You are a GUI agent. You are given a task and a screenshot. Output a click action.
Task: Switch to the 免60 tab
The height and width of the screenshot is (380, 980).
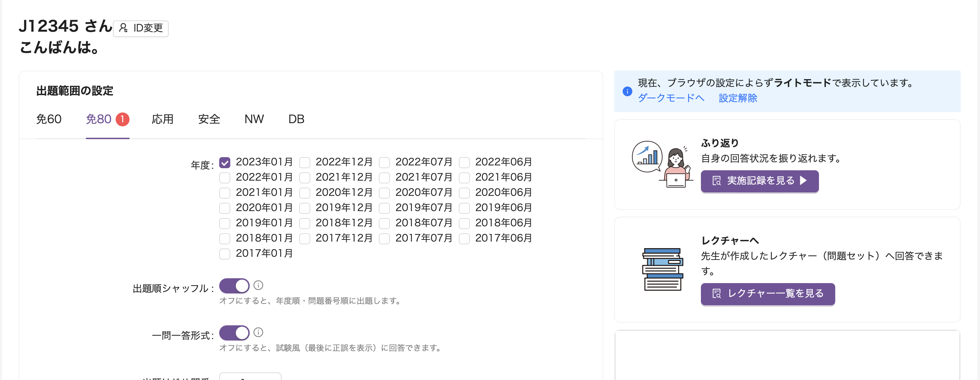pos(49,119)
